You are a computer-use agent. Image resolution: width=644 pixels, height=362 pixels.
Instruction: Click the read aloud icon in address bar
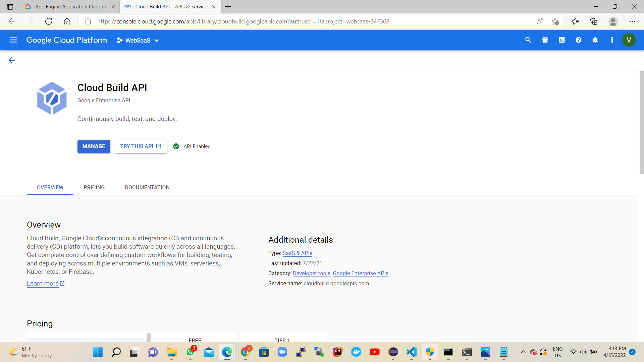[x=540, y=21]
